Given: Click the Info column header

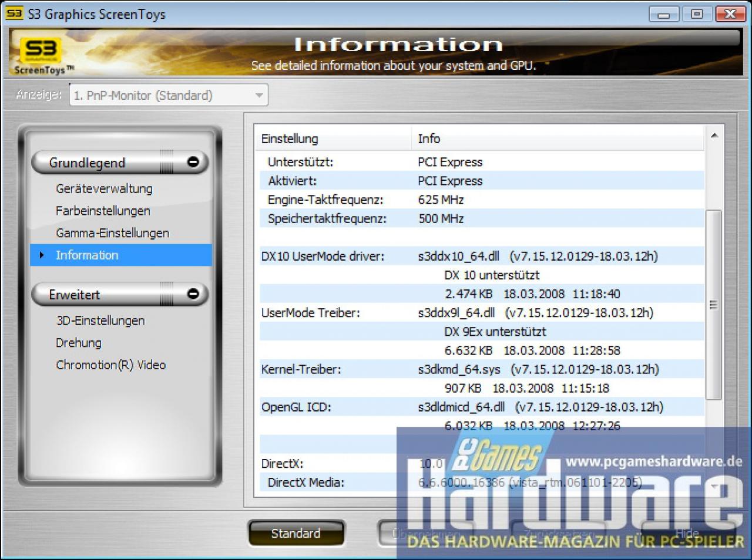Looking at the screenshot, I should pyautogui.click(x=557, y=139).
